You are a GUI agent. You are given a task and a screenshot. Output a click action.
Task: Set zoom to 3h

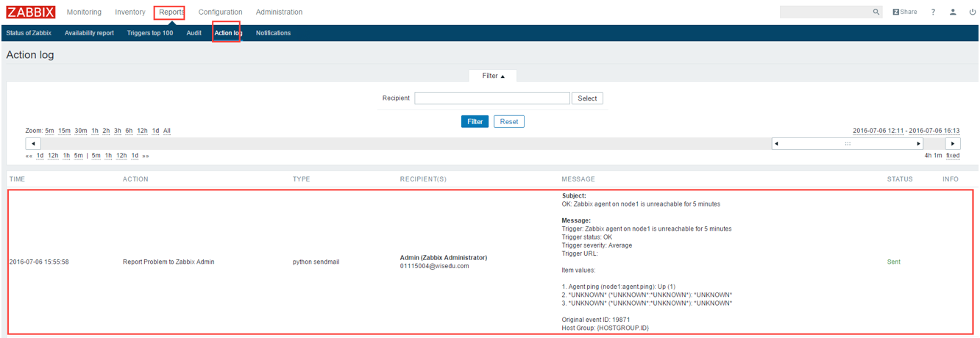(x=118, y=131)
